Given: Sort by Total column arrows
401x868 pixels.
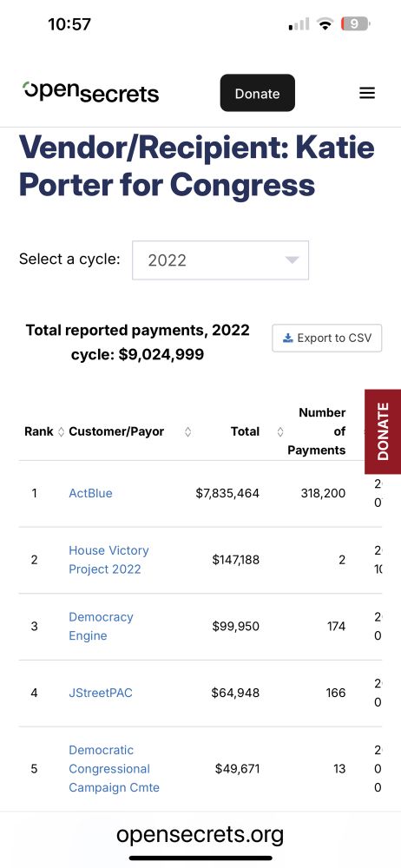Looking at the screenshot, I should (280, 431).
